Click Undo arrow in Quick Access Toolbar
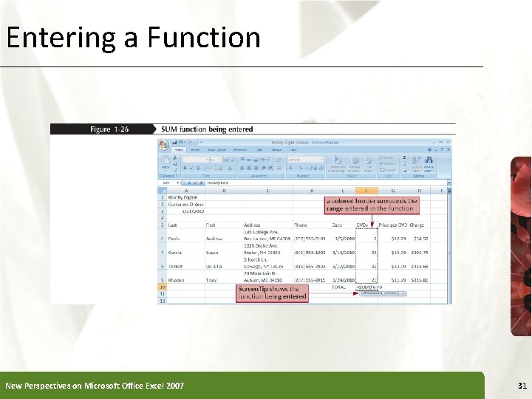This screenshot has height=399, width=532. click(181, 142)
